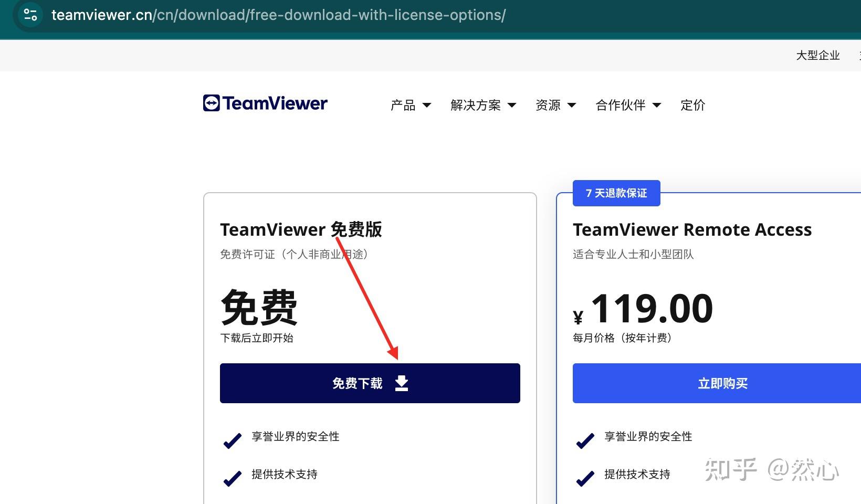The height and width of the screenshot is (504, 861).
Task: Click the browser address bar URL
Action: click(x=278, y=15)
